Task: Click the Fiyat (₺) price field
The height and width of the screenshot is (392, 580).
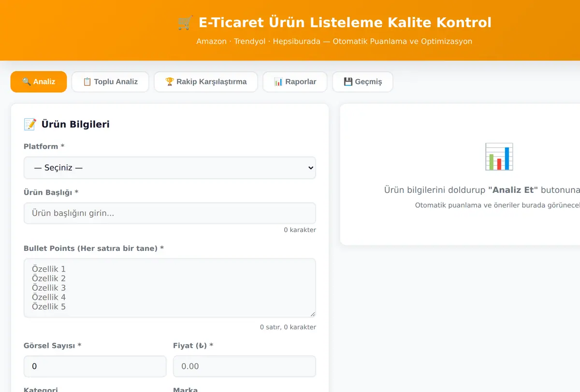Action: tap(245, 366)
